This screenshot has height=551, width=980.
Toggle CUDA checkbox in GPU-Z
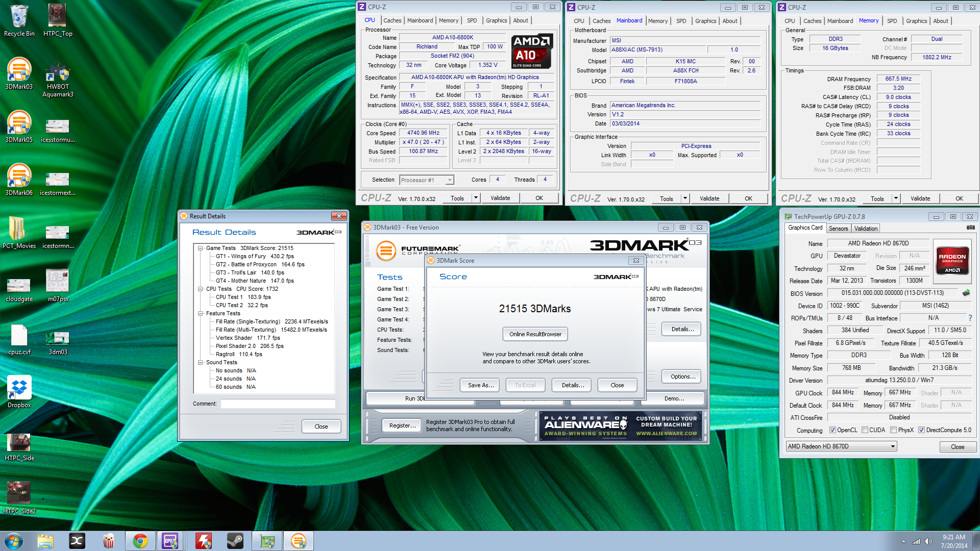pyautogui.click(x=865, y=430)
